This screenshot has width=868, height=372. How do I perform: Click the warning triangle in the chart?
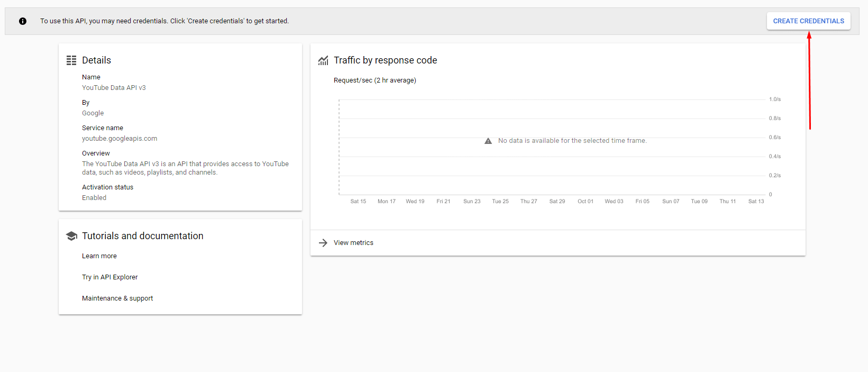coord(488,141)
